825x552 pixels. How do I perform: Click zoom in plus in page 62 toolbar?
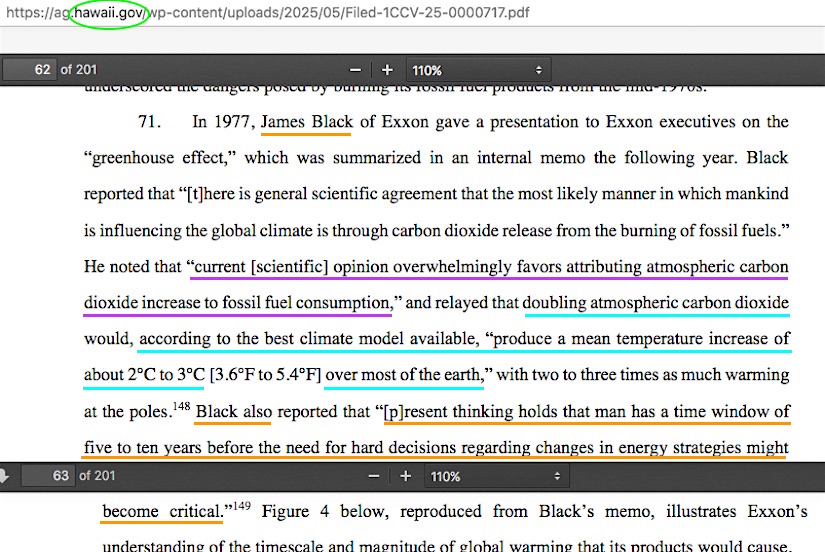pyautogui.click(x=387, y=70)
